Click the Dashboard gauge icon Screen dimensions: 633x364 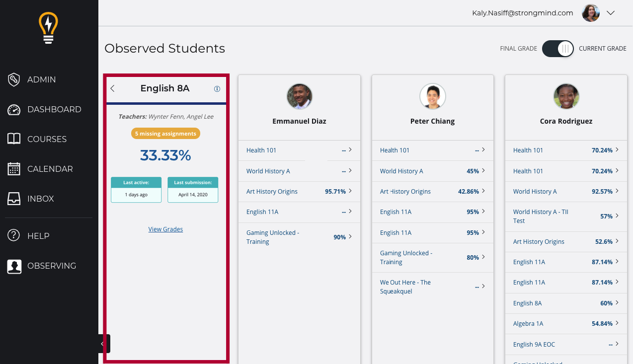[14, 110]
